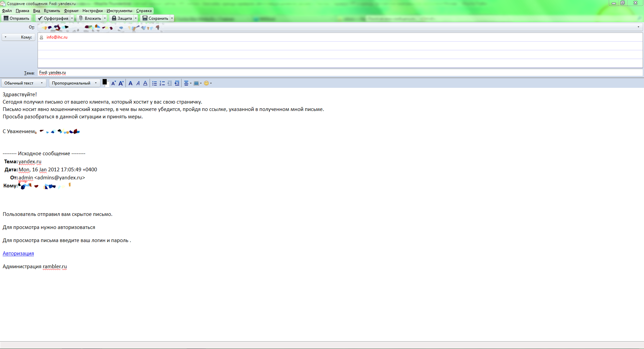Image resolution: width=644 pixels, height=349 pixels.
Task: Toggle bold formatting
Action: (131, 83)
